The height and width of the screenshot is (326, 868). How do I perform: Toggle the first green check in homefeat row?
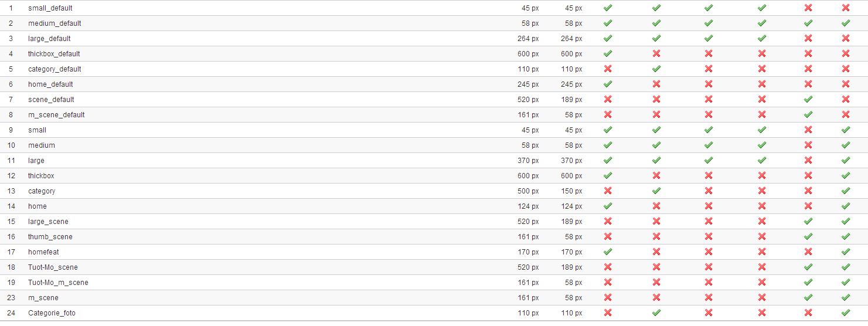[x=608, y=252]
